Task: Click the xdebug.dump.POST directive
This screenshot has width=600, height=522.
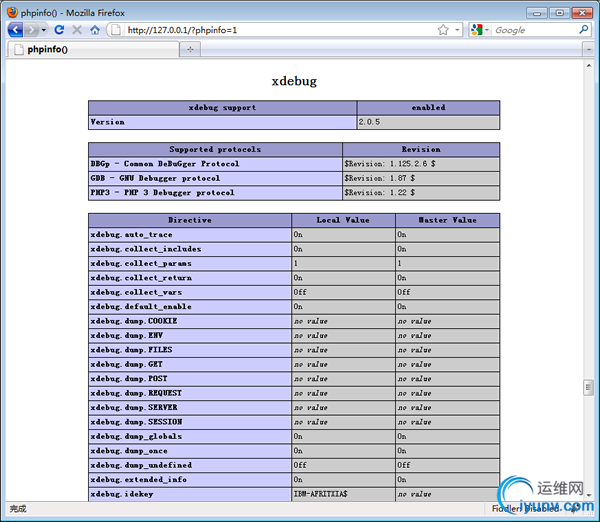Action: pos(190,379)
